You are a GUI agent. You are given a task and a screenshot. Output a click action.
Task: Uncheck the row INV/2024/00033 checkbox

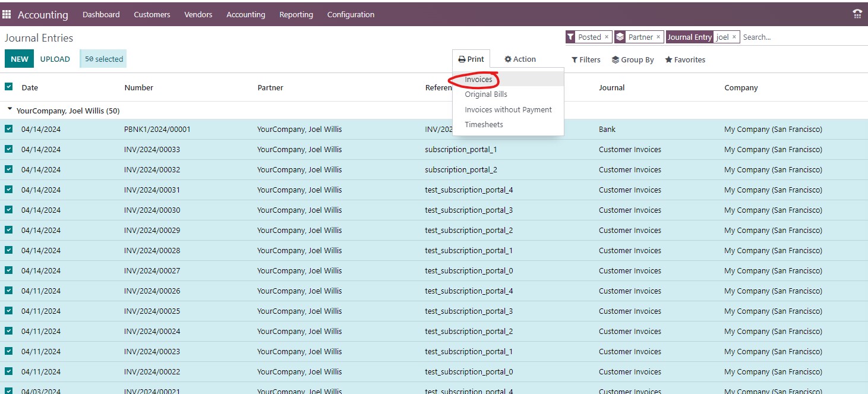[x=8, y=149]
